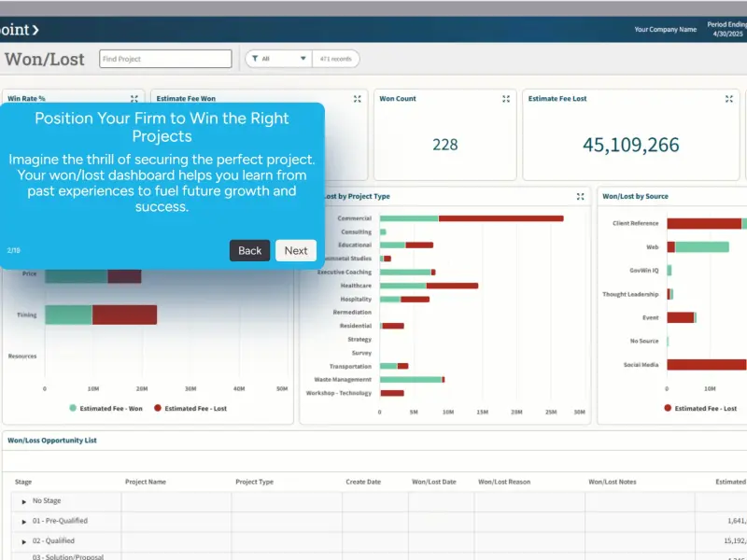Go Back in the tour popup
747x560 pixels.
(x=249, y=250)
